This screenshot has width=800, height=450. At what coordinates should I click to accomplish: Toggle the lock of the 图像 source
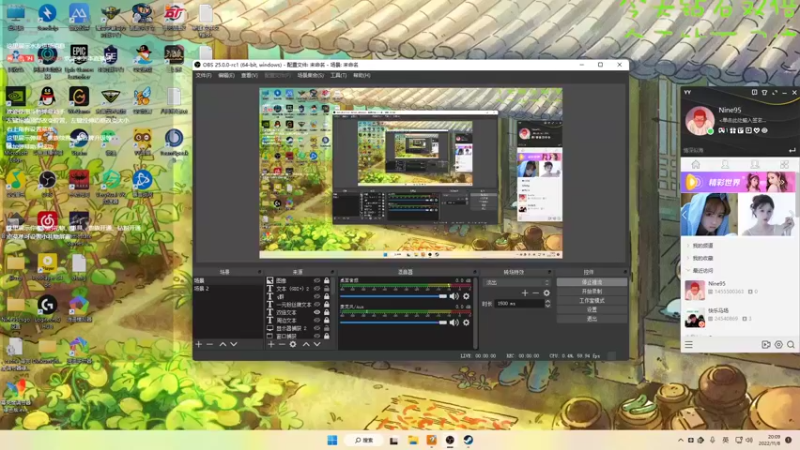(x=327, y=281)
